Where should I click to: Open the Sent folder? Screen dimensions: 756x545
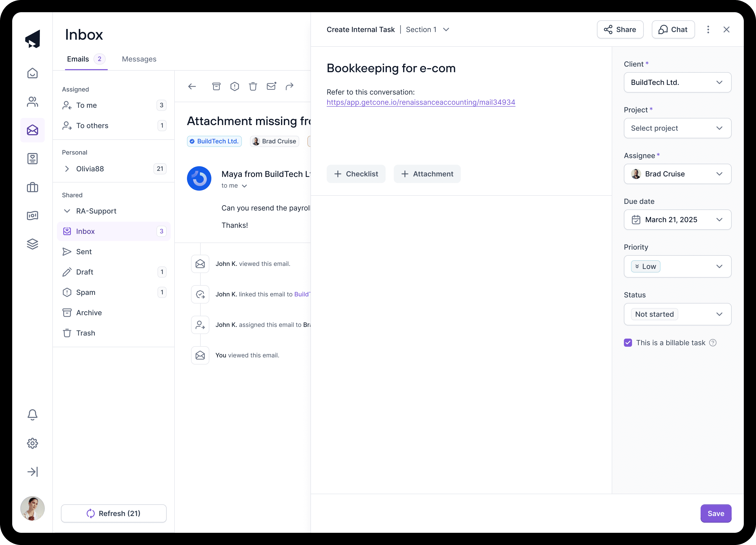point(84,252)
